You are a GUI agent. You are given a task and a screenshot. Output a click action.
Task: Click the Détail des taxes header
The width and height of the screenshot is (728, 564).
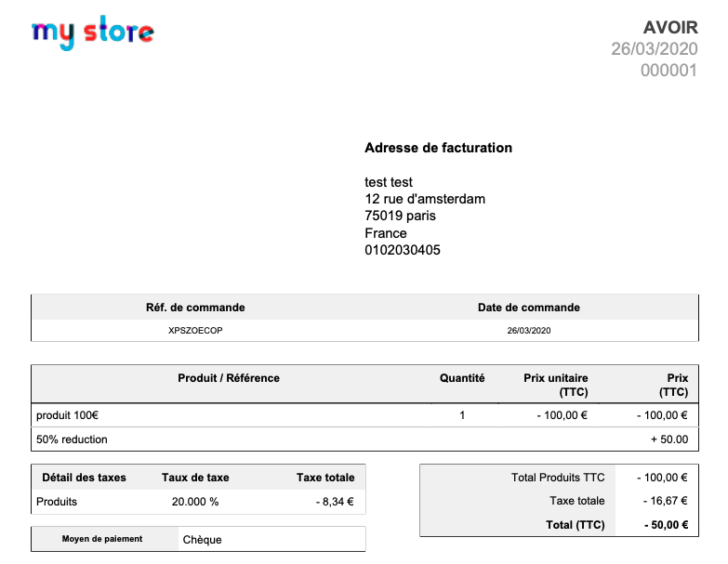point(84,478)
